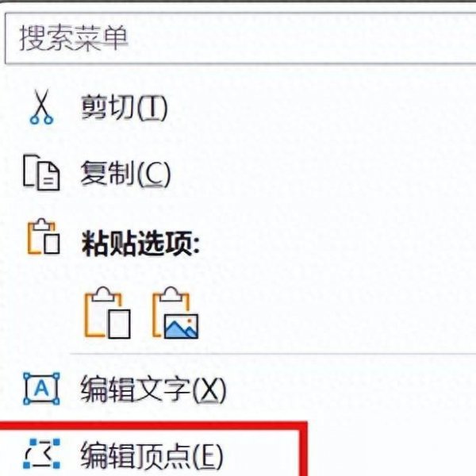This screenshot has height=476, width=476.
Task: Click the bold 粘贴选项: header
Action: click(140, 243)
